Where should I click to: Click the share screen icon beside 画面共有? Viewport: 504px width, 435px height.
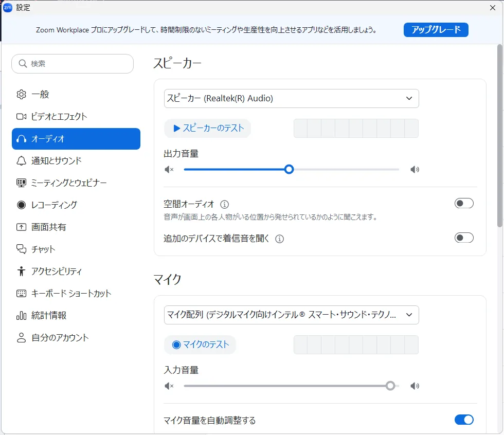[x=21, y=227]
